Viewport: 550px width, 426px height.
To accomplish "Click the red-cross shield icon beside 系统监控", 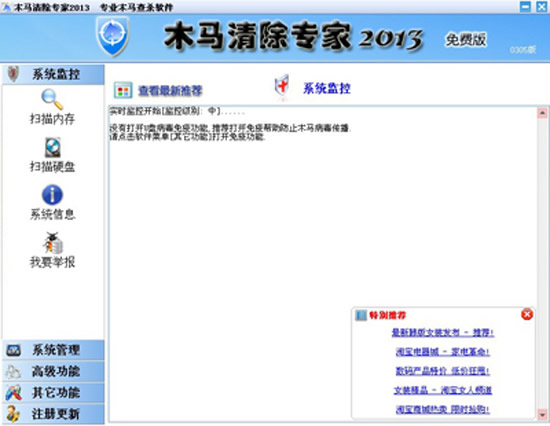I will click(x=282, y=86).
